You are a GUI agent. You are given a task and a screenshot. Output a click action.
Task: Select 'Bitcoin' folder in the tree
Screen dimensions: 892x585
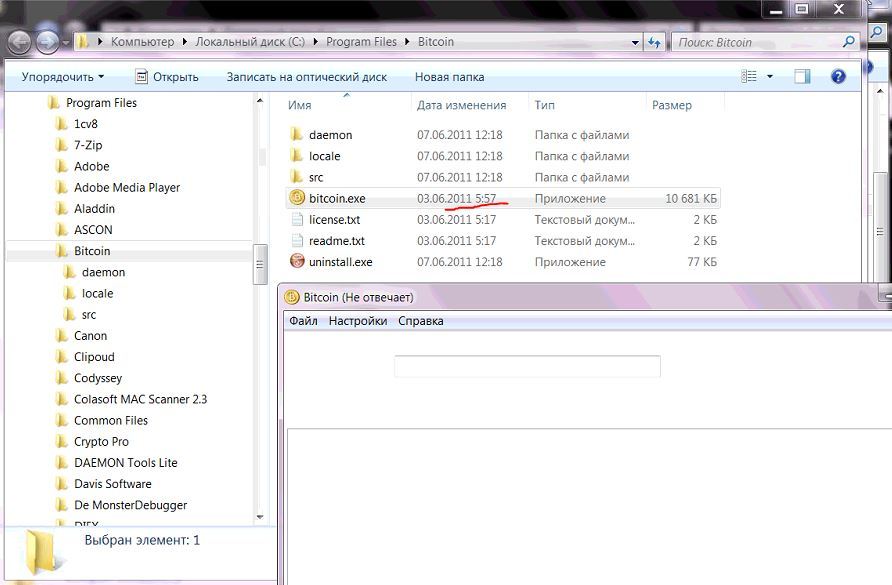point(92,251)
